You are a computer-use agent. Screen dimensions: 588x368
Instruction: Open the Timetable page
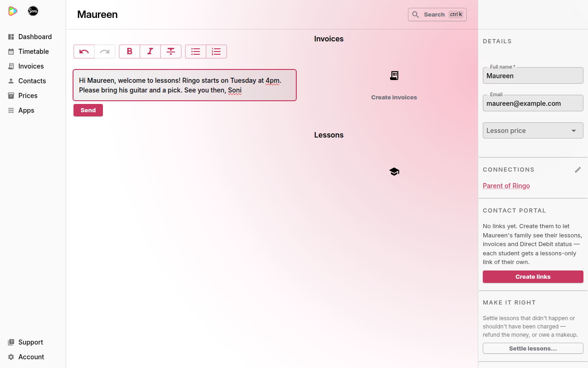coord(33,52)
